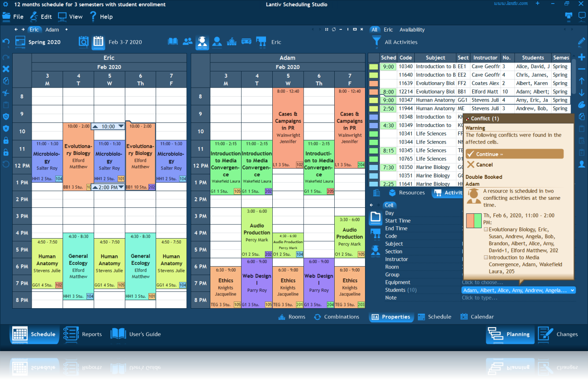Select the open book subjects view icon
Image resolution: width=588 pixels, height=380 pixels.
click(173, 42)
